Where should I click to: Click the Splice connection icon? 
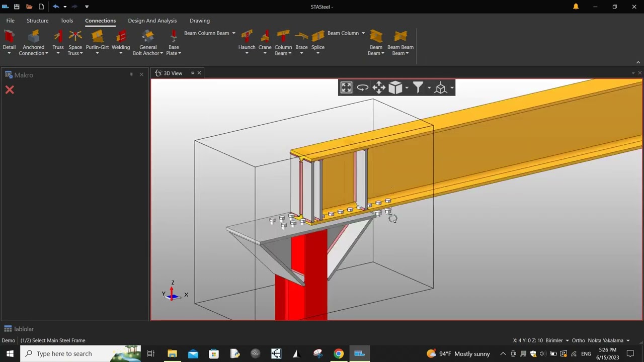(318, 36)
